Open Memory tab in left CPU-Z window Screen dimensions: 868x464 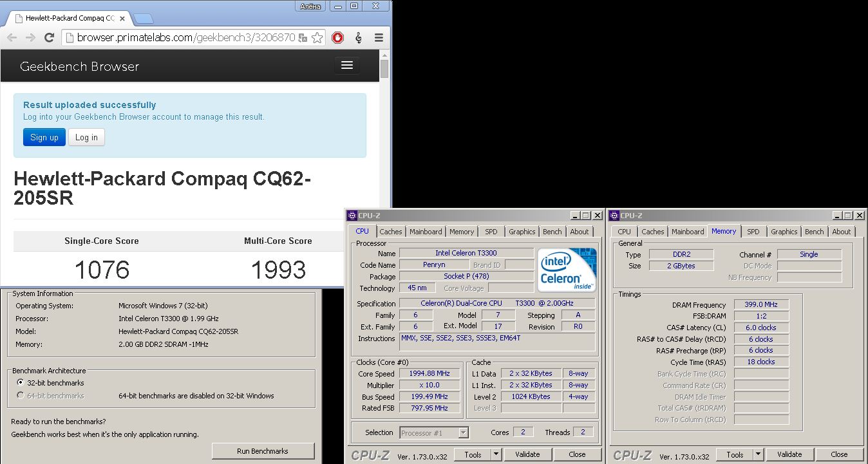(462, 232)
